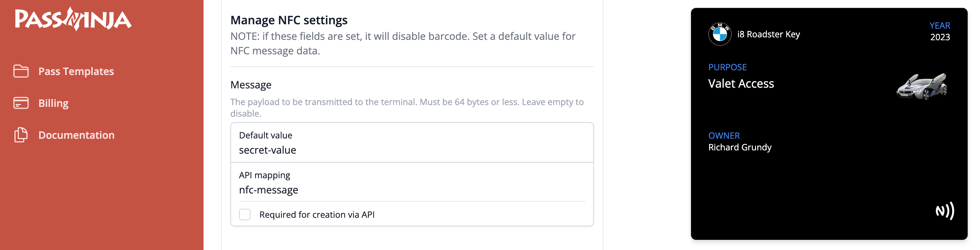Click the Pass Templates folder icon
Viewport: 980px width, 250px height.
pyautogui.click(x=21, y=71)
